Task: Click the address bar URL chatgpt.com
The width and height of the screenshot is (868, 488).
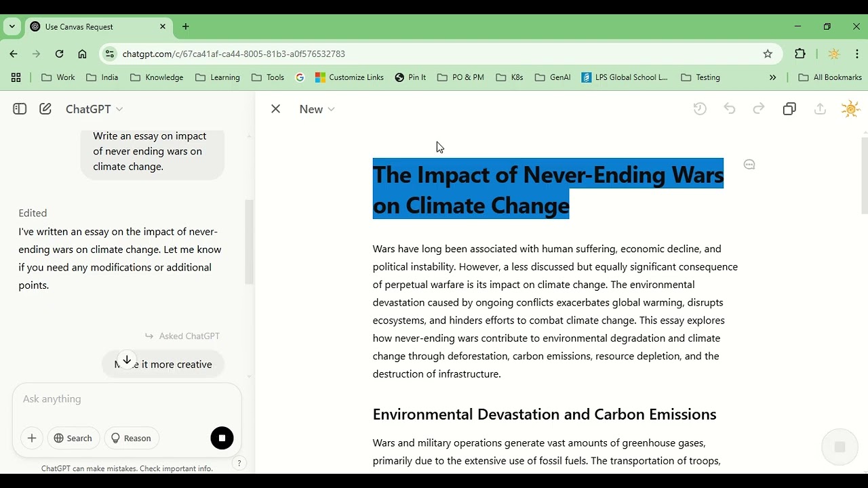Action: pos(234,54)
